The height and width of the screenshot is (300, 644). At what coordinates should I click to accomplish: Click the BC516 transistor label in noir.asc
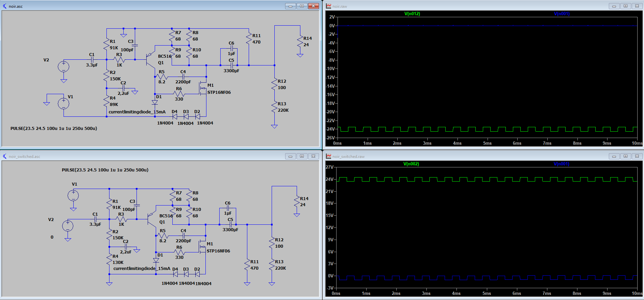point(165,56)
